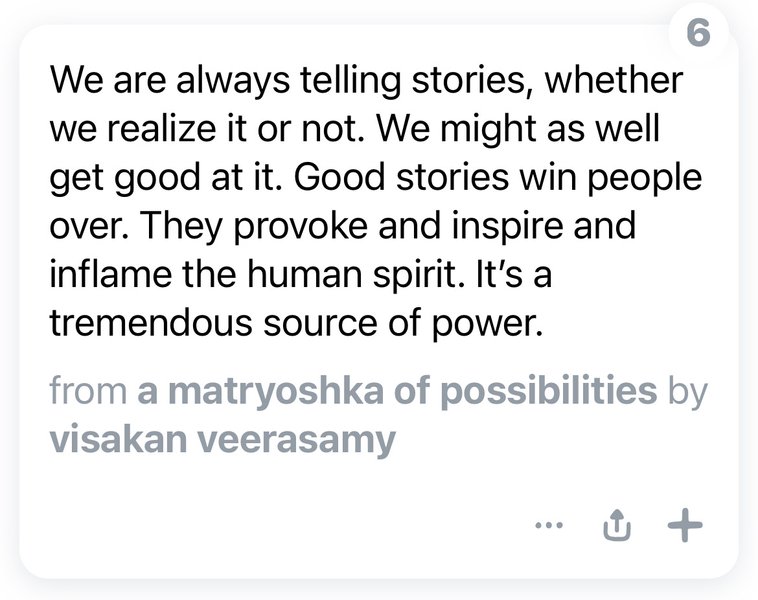Open author visakan veerasamy link
This screenshot has width=758, height=600.
tap(223, 439)
